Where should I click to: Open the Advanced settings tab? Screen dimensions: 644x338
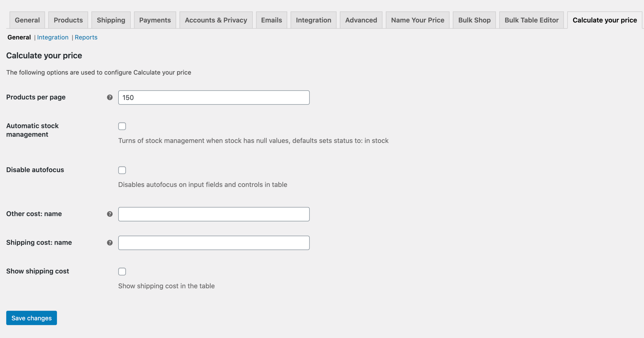361,20
